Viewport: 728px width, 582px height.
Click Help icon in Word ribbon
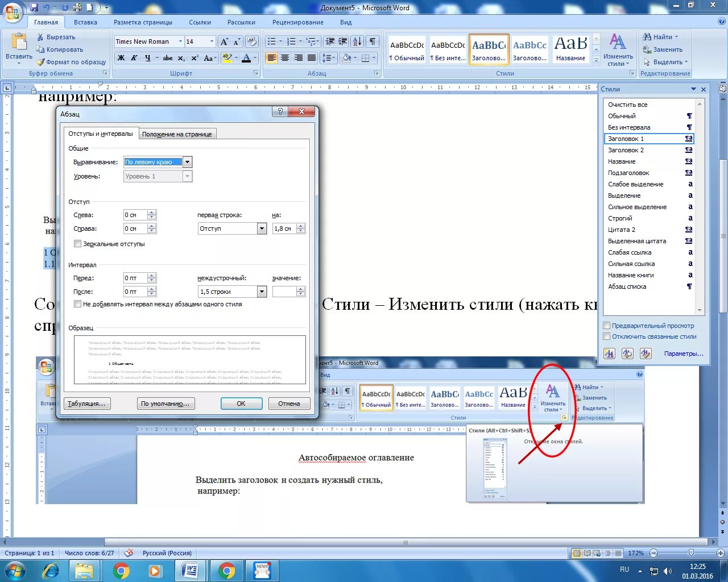pyautogui.click(x=721, y=22)
